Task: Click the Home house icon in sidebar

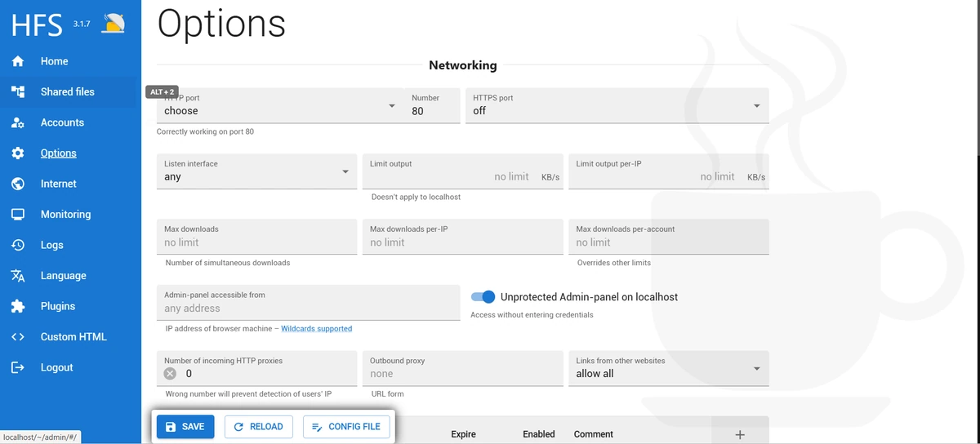Action: point(18,61)
